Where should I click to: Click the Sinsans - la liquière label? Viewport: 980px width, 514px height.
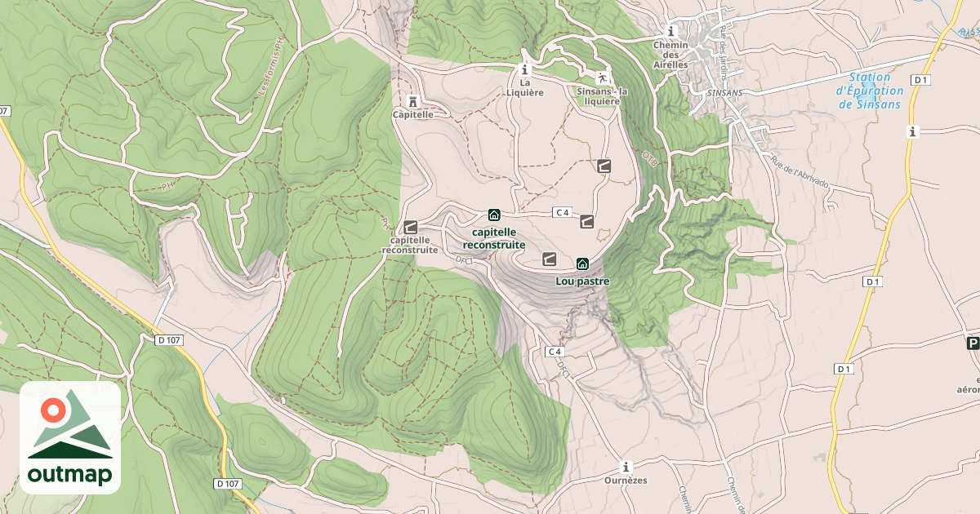602,96
